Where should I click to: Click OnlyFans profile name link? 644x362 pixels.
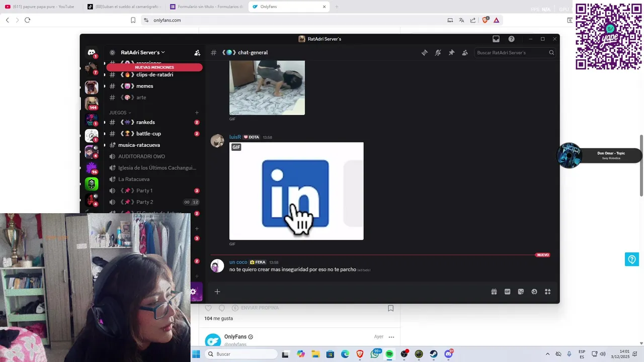click(235, 337)
